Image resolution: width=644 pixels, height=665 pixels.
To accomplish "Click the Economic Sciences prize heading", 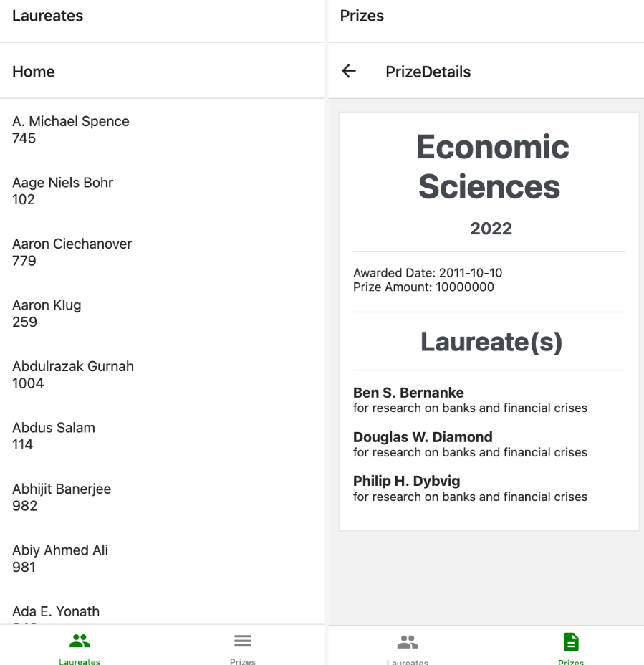I will click(x=491, y=167).
